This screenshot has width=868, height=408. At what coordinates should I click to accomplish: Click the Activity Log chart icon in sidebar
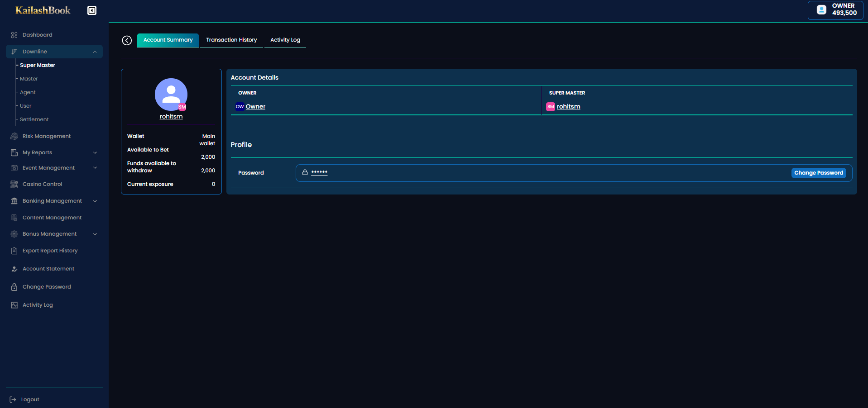(x=14, y=305)
